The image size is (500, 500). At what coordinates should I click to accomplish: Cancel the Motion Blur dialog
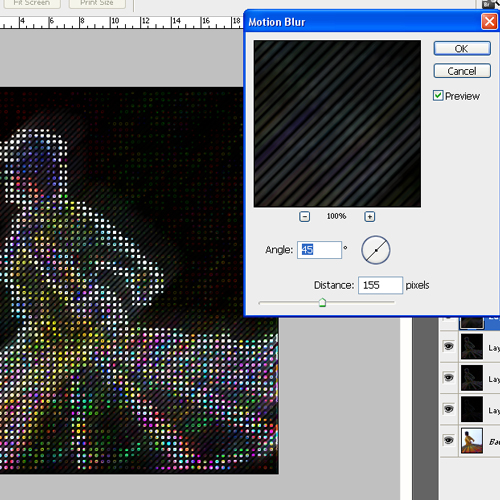point(462,71)
